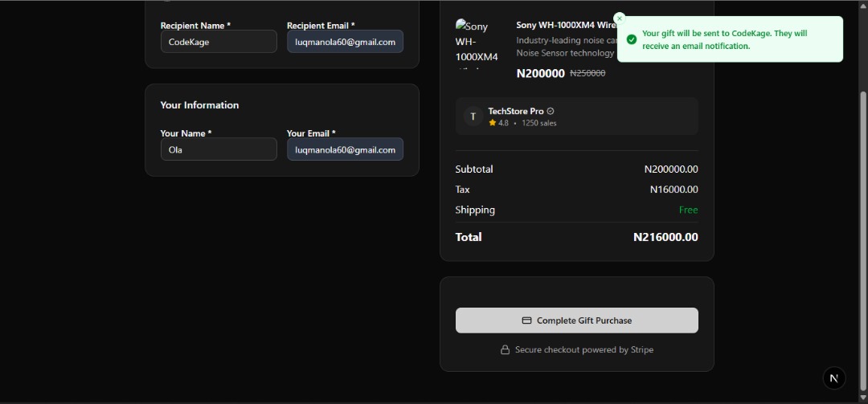Click the Recipient Name label
868x404 pixels.
[x=195, y=26]
